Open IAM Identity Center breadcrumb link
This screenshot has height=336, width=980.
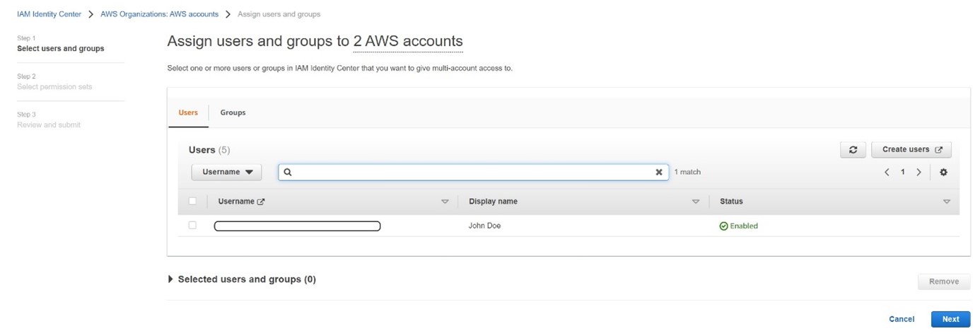[49, 14]
